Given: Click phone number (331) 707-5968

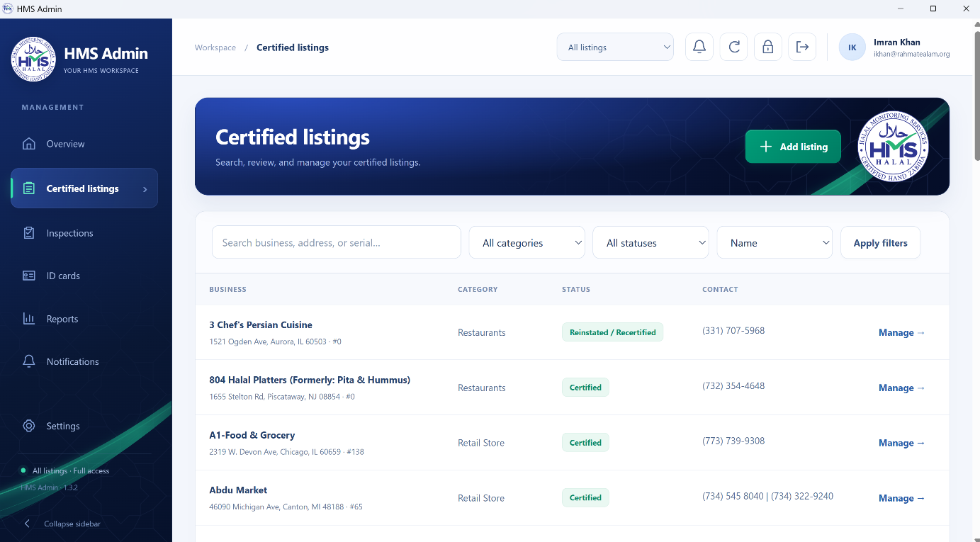Looking at the screenshot, I should pos(733,330).
